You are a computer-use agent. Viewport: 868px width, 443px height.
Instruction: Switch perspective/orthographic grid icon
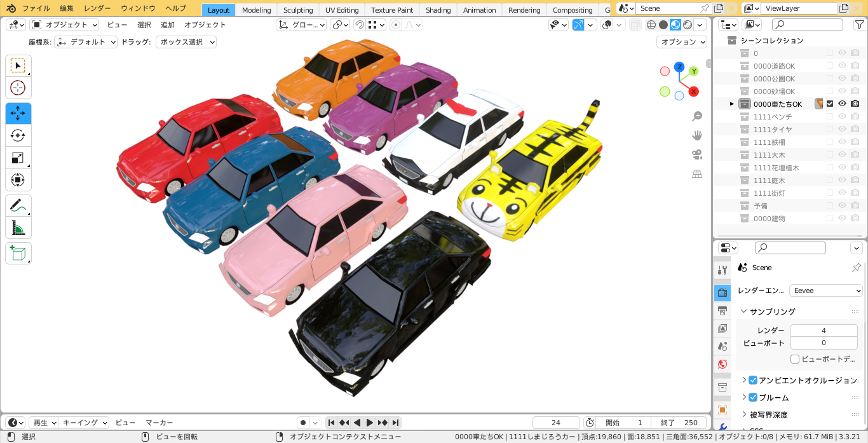[x=697, y=174]
